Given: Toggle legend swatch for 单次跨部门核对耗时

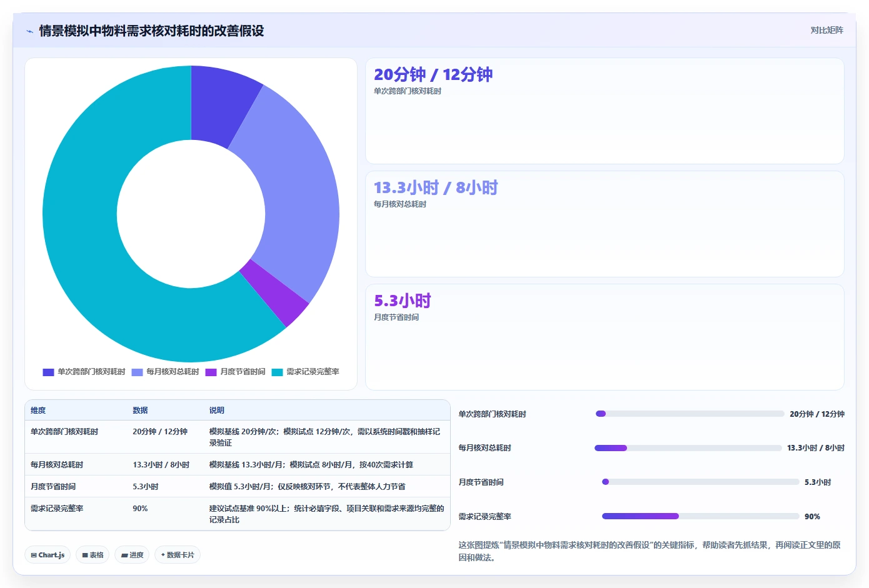Looking at the screenshot, I should (x=48, y=372).
